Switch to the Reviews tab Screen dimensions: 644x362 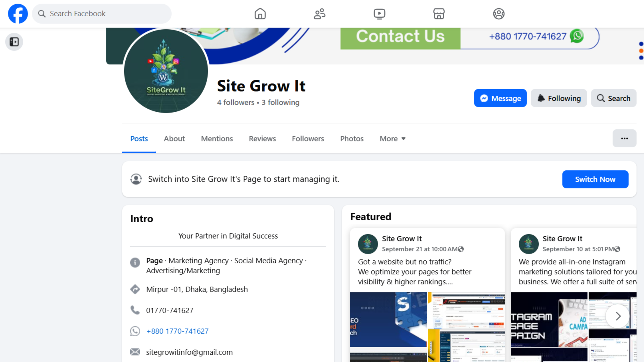(x=262, y=139)
